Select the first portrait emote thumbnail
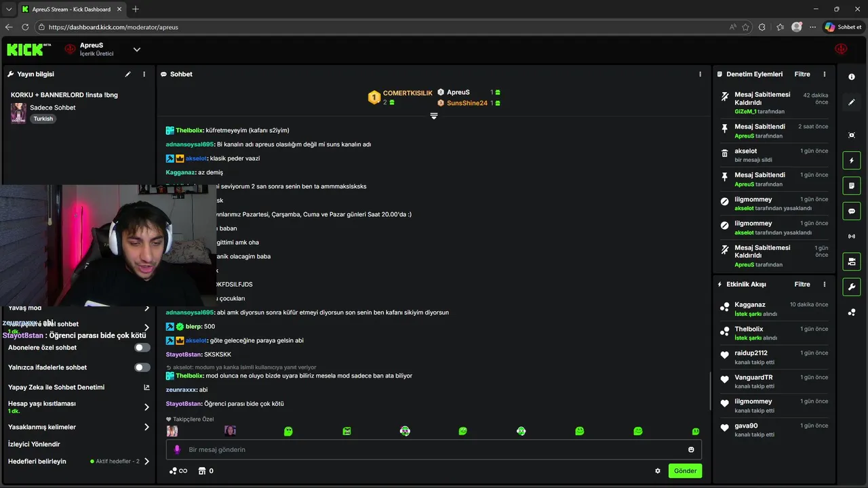The width and height of the screenshot is (868, 488). (x=172, y=431)
